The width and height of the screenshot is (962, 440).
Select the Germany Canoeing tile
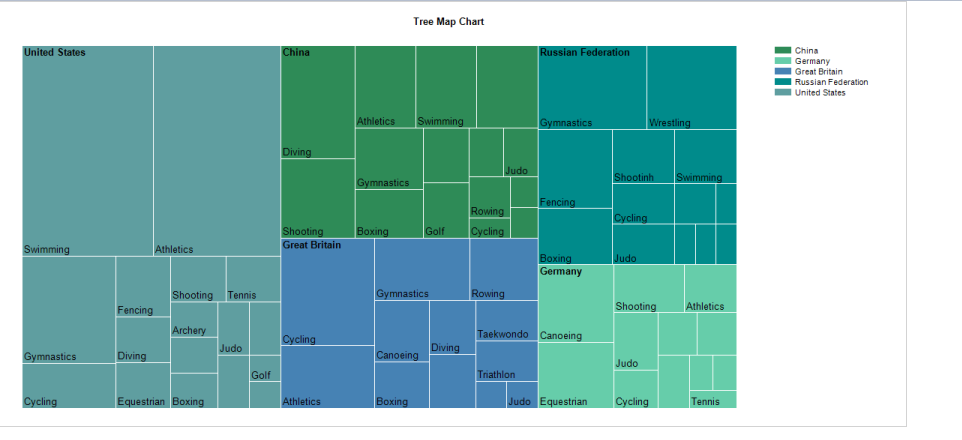pos(575,303)
